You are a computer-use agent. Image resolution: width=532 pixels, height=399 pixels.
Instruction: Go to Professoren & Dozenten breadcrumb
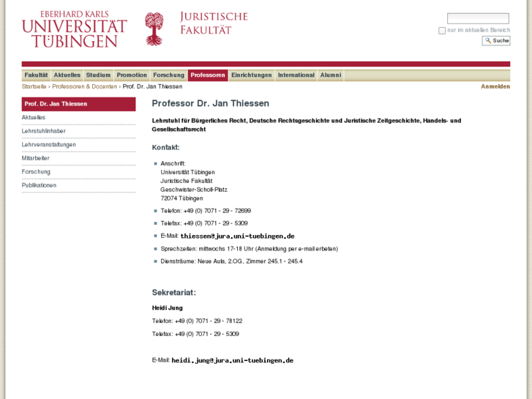84,86
